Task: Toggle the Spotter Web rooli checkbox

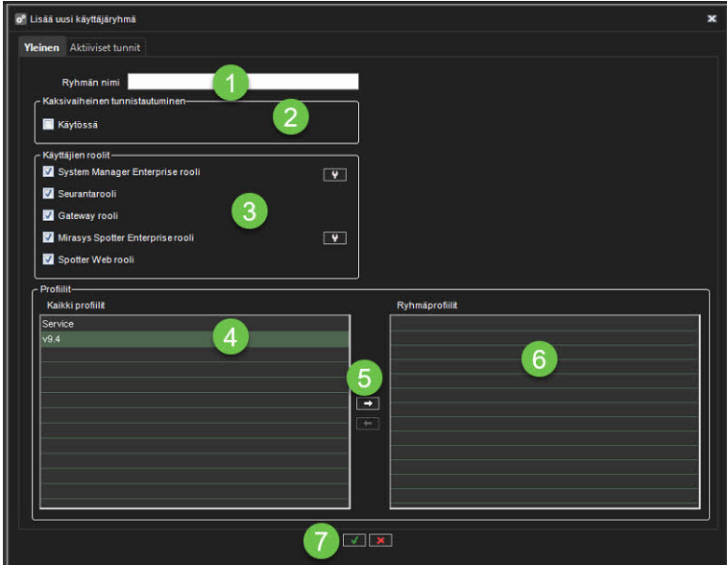Action: 48,258
